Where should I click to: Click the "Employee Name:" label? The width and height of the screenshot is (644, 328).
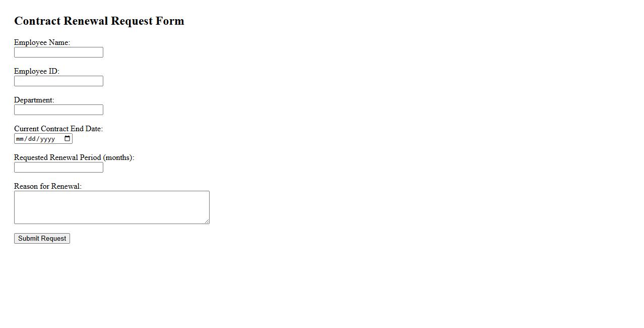coord(42,42)
